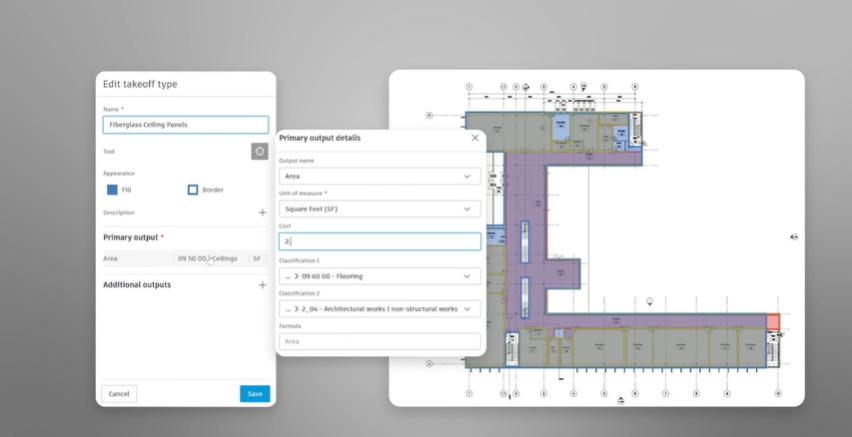This screenshot has width=852, height=437.
Task: Add a description with the plus icon
Action: tap(262, 213)
